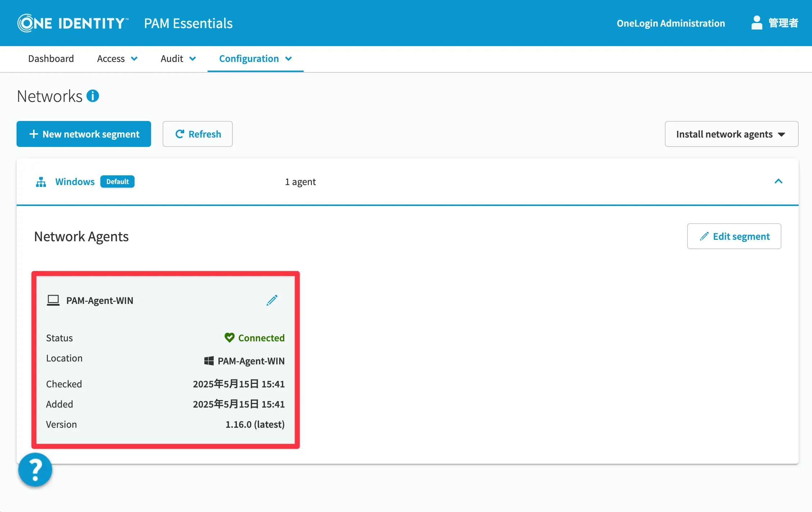
Task: Click the Networks info icon
Action: pos(93,96)
